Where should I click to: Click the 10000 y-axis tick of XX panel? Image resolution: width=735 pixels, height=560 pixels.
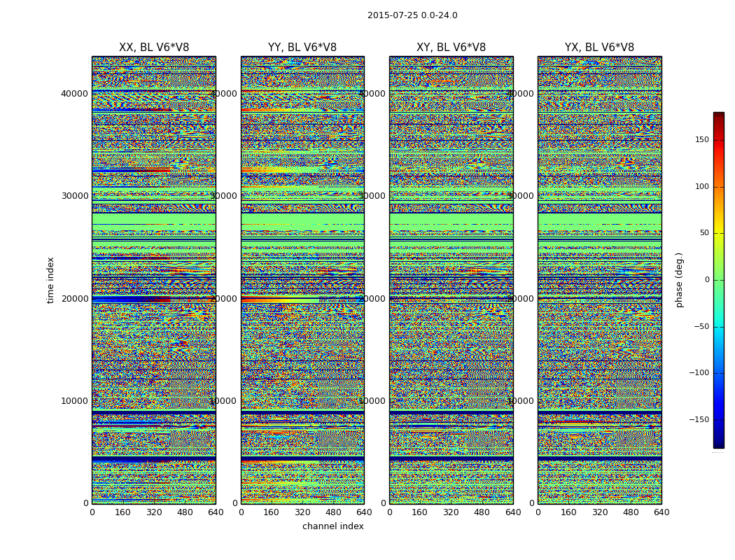(75, 401)
